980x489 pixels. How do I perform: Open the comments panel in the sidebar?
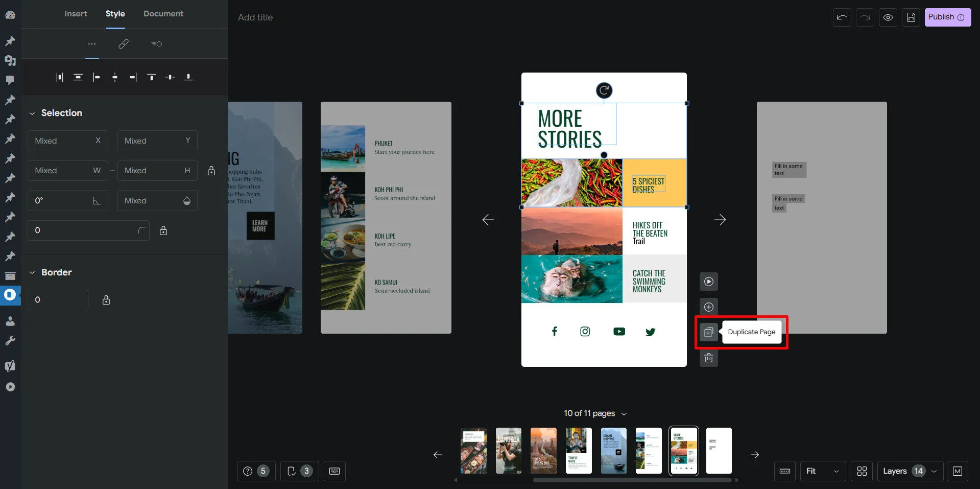(10, 80)
